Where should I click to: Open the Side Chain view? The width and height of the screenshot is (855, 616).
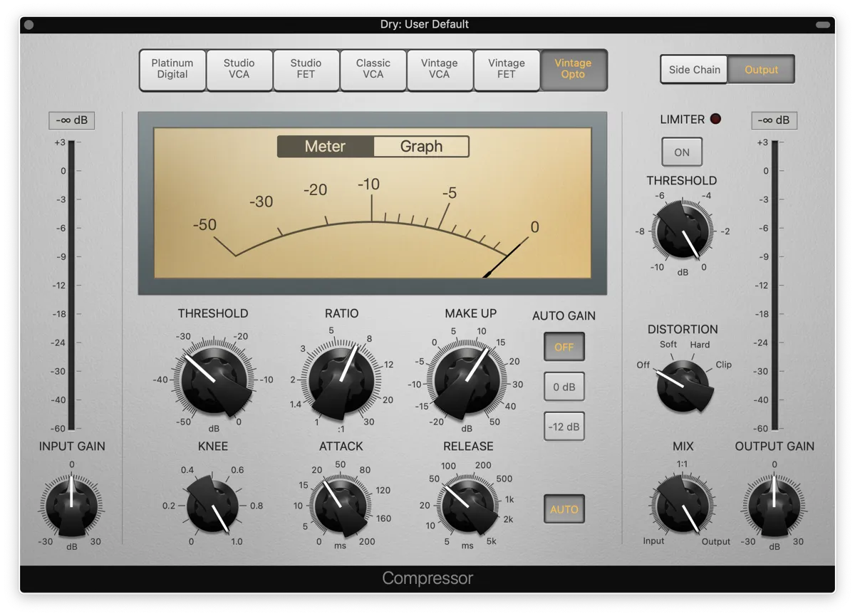click(x=693, y=69)
